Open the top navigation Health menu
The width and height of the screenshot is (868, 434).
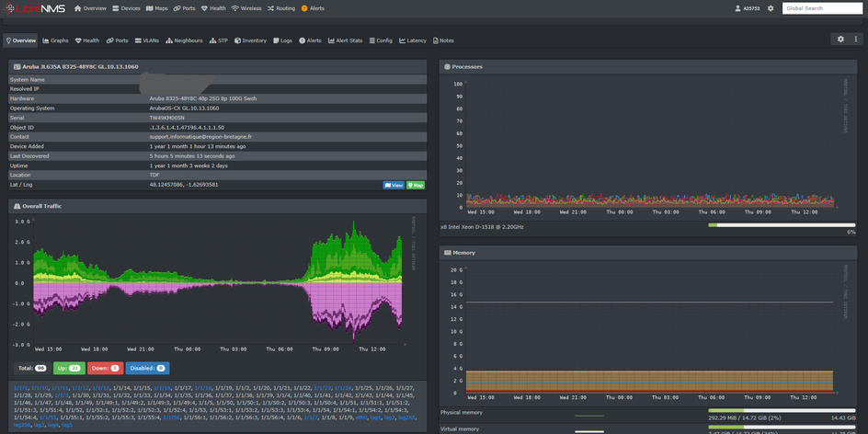coord(213,8)
